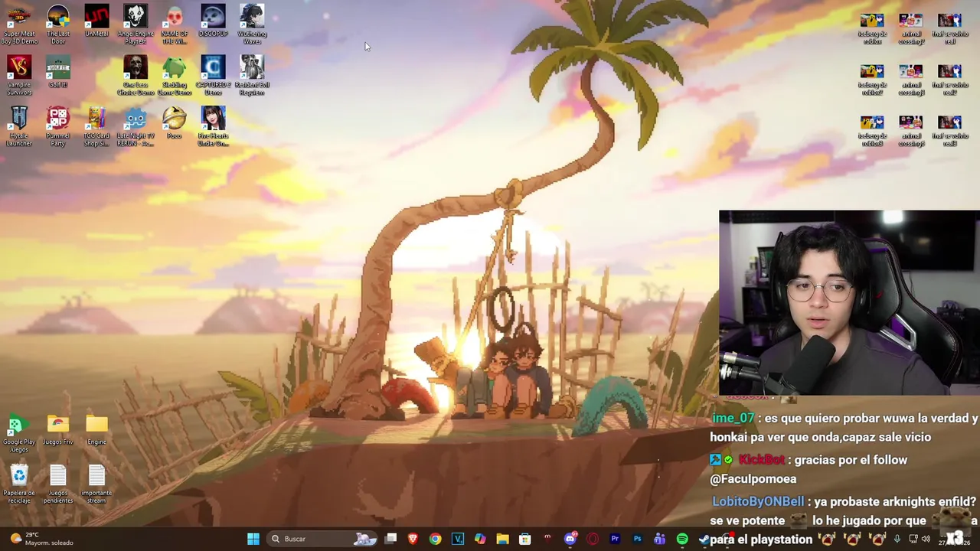The image size is (980, 551).
Task: Select Sledding Game Demo frog icon
Action: coord(175,76)
